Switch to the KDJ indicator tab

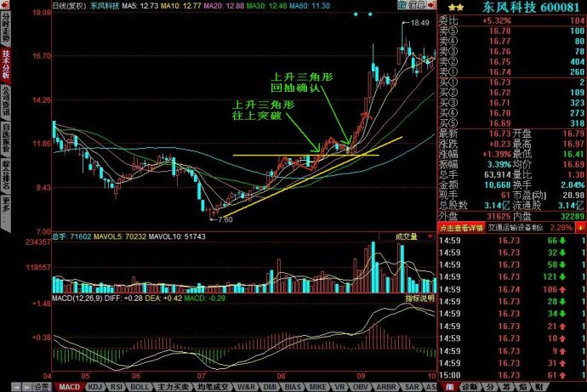coord(95,387)
